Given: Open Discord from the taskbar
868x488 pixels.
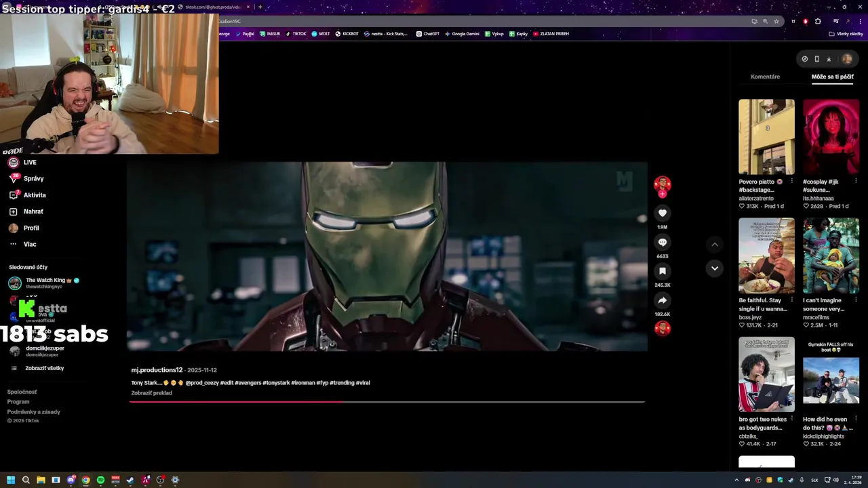Looking at the screenshot, I should click(x=71, y=480).
